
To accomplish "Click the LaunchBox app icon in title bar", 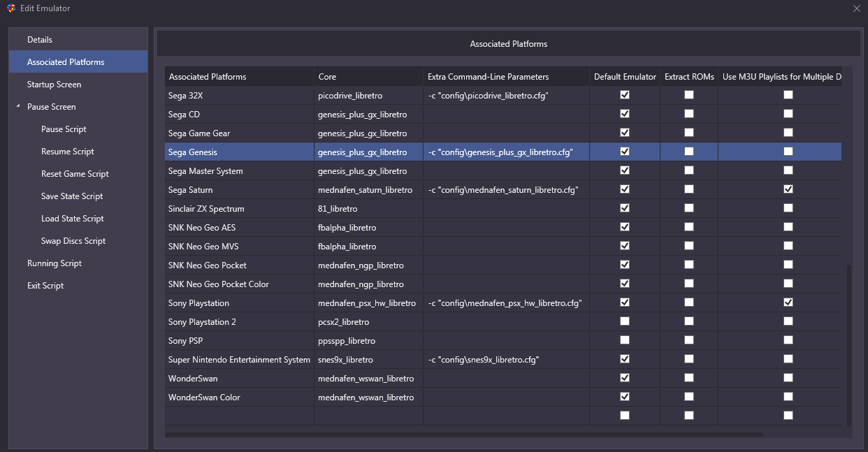I will click(10, 8).
